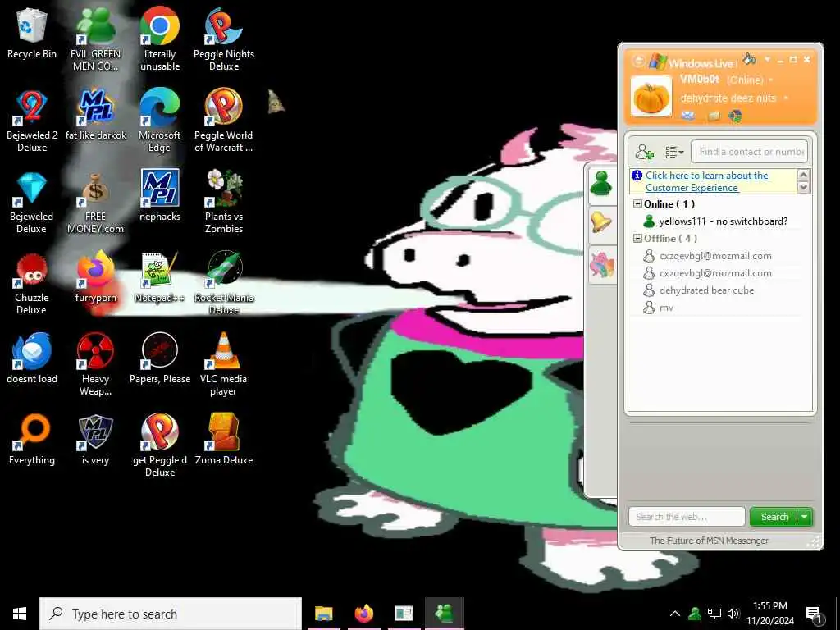Select the shield icon labeled is very
Viewport: 840px width, 630px height.
(x=95, y=441)
